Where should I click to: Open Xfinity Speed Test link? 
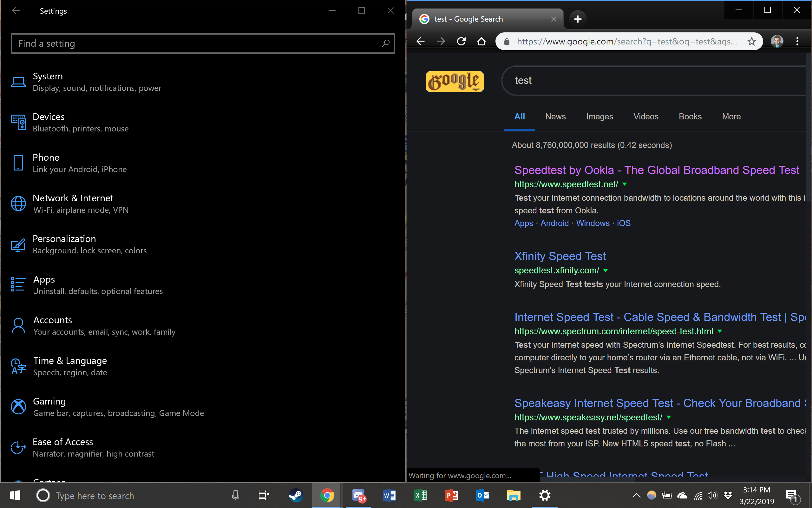(x=560, y=256)
